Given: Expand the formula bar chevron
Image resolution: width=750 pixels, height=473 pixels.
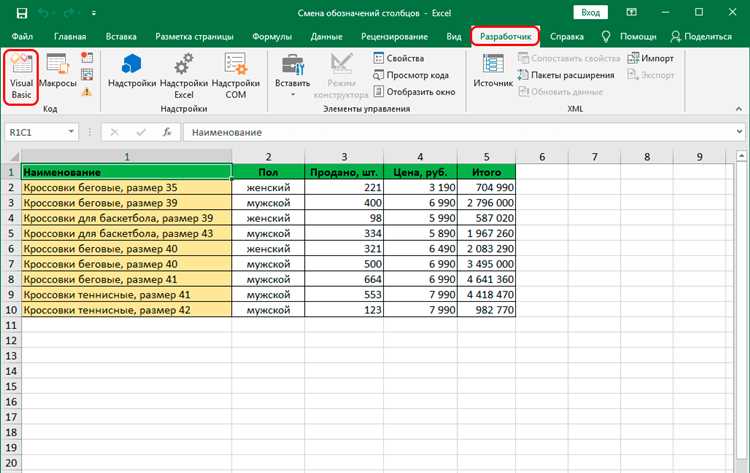Looking at the screenshot, I should point(739,132).
